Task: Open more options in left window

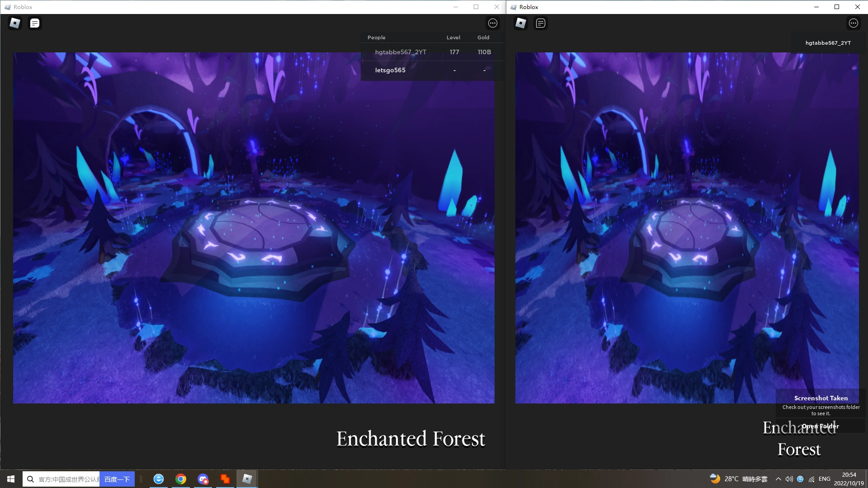Action: [x=493, y=23]
